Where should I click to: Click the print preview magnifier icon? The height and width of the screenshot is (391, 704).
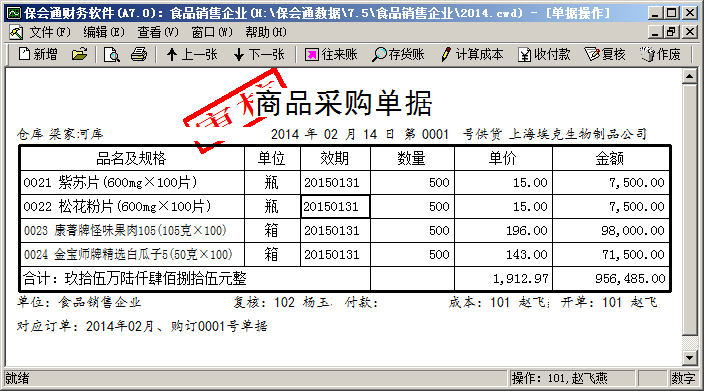111,54
